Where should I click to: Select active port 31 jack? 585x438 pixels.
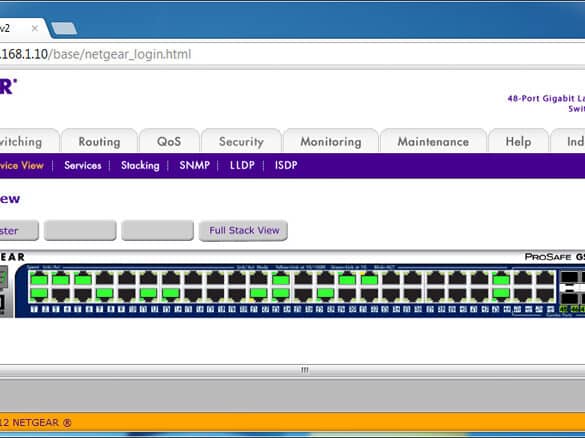[x=369, y=279]
